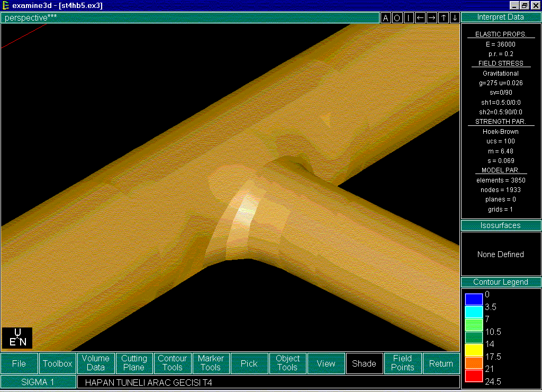Open Volume Data options
The image size is (542, 392).
pyautogui.click(x=95, y=363)
